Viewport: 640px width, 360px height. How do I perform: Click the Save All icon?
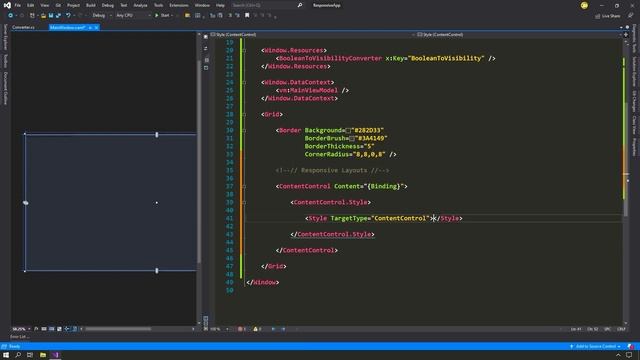coord(58,16)
